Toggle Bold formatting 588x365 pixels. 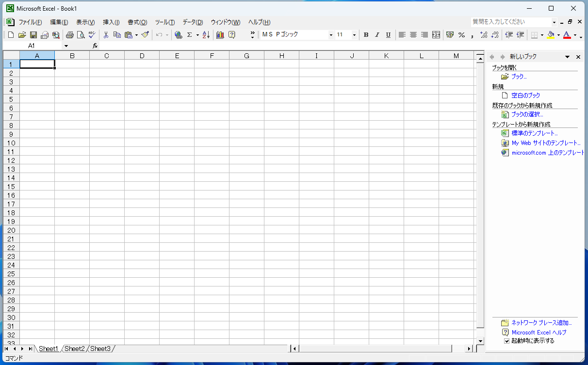coord(366,35)
